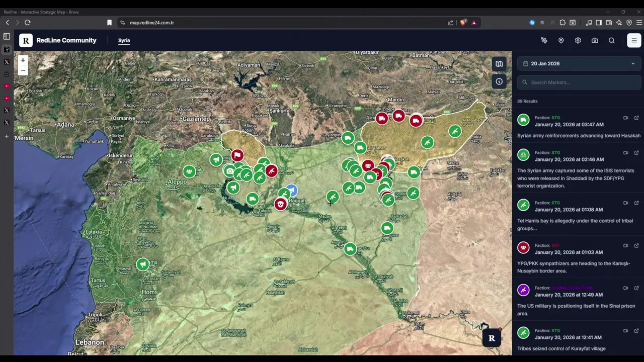This screenshot has height=362, width=644.
Task: Open external link for the 02:46 AM entry
Action: [x=636, y=152]
